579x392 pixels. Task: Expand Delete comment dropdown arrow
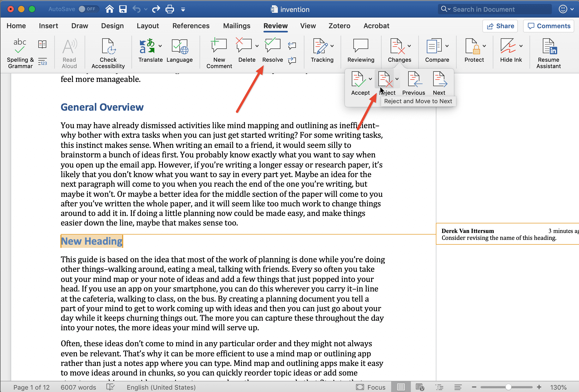point(257,46)
